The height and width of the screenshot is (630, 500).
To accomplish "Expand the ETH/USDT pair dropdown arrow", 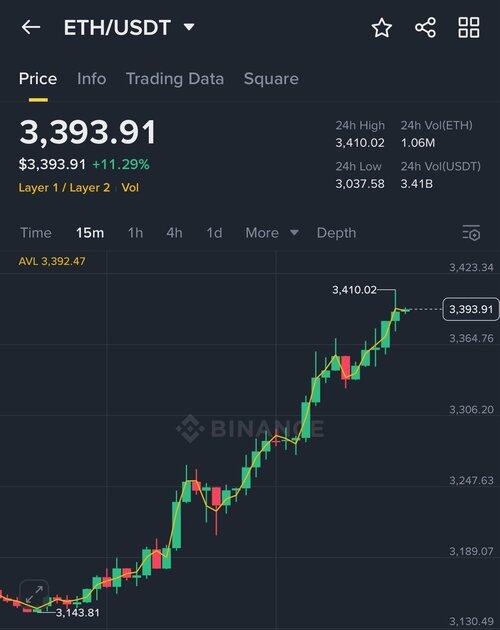I will (189, 27).
